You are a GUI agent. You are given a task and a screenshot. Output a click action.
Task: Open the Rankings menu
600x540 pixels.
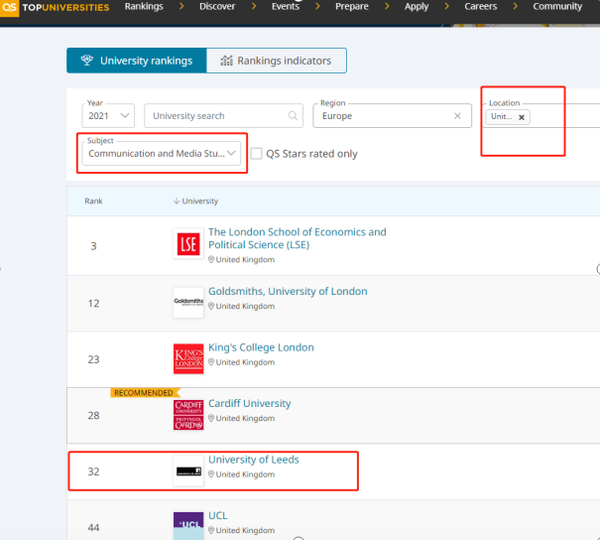point(144,7)
